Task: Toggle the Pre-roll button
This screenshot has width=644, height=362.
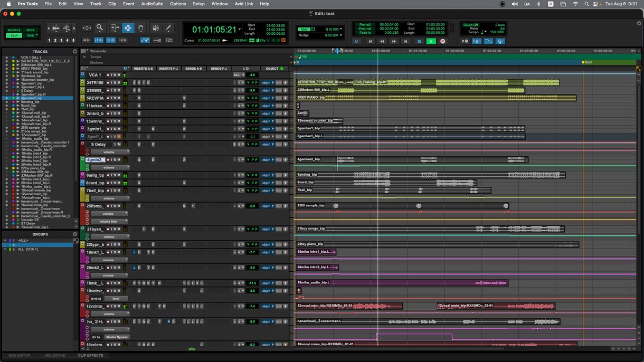Action: pos(365,25)
